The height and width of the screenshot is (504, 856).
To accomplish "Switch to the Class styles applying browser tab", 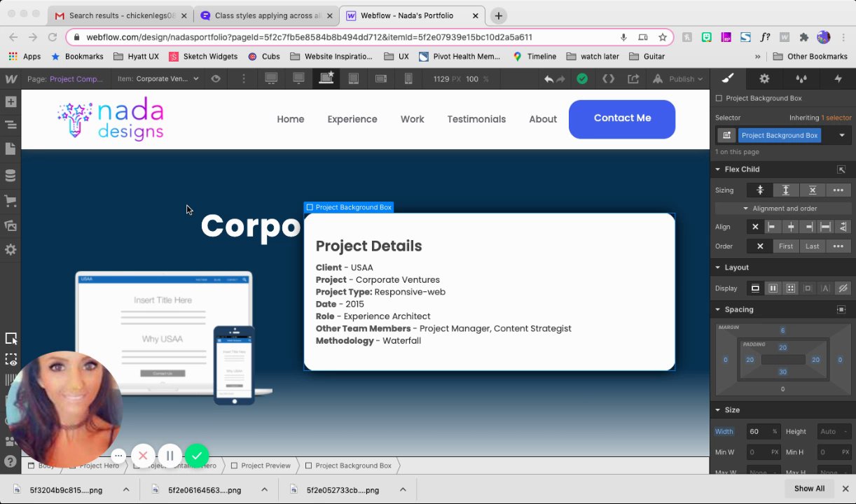I will click(266, 15).
